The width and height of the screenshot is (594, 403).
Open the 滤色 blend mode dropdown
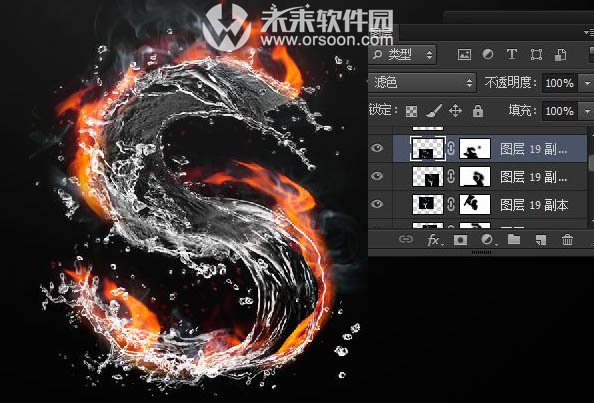422,83
